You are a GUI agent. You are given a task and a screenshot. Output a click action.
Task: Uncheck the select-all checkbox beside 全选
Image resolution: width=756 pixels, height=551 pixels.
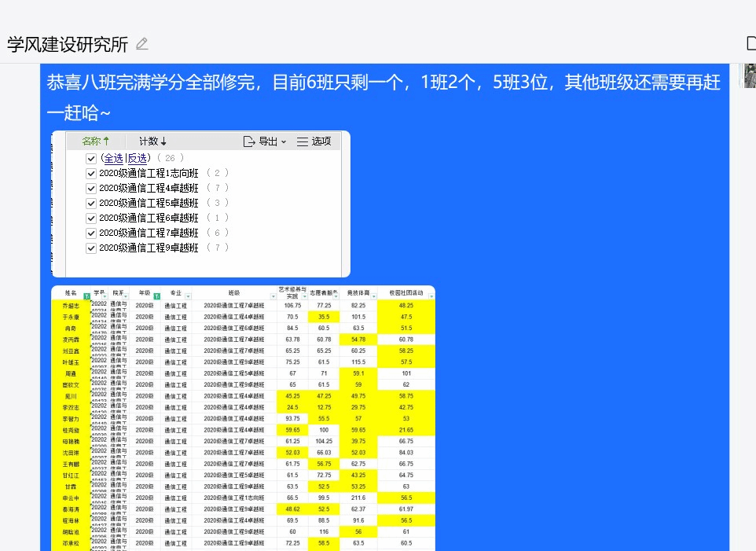click(91, 158)
